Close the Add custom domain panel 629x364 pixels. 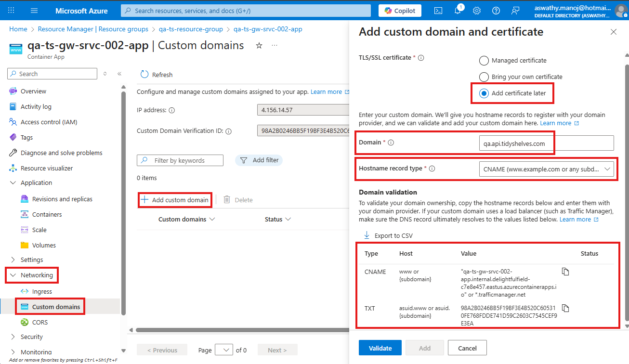pos(614,32)
